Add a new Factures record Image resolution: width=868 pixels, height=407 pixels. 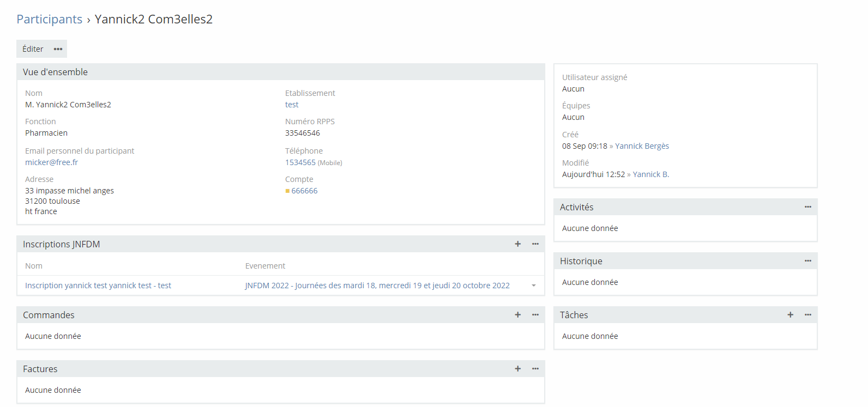pos(517,369)
